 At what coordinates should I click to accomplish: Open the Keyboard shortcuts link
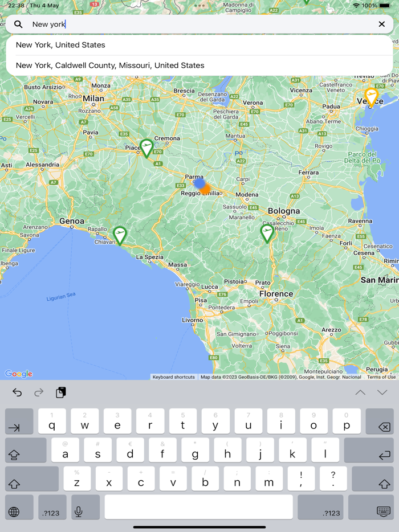tap(173, 377)
